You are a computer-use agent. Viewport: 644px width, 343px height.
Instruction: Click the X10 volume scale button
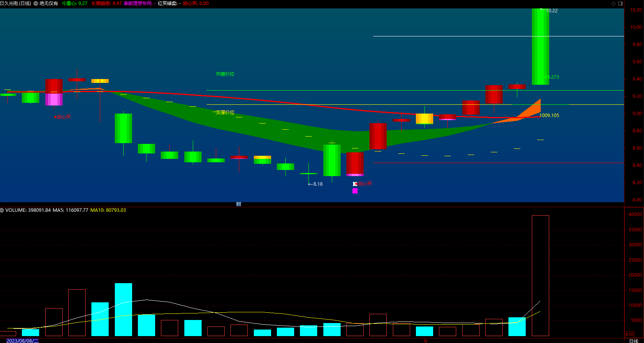click(x=630, y=334)
